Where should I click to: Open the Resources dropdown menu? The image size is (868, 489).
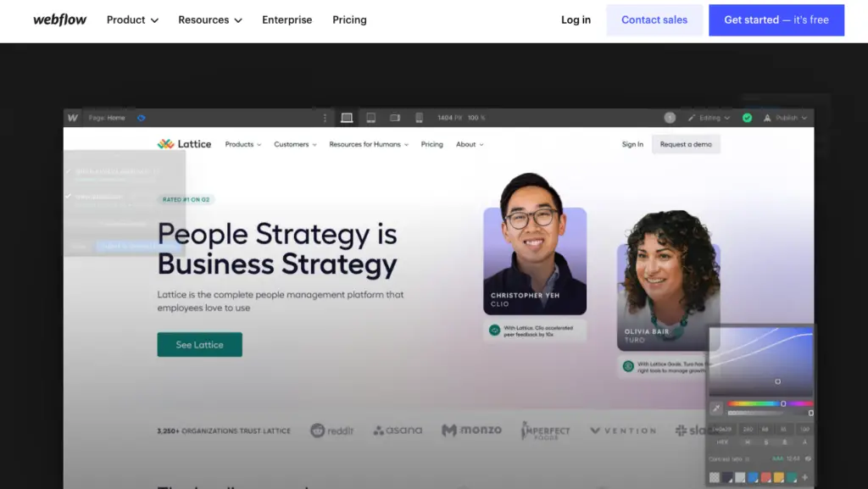point(210,19)
